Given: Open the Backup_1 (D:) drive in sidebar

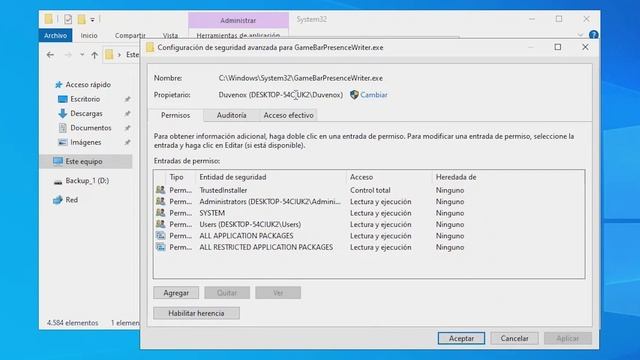Looking at the screenshot, I should (x=87, y=180).
